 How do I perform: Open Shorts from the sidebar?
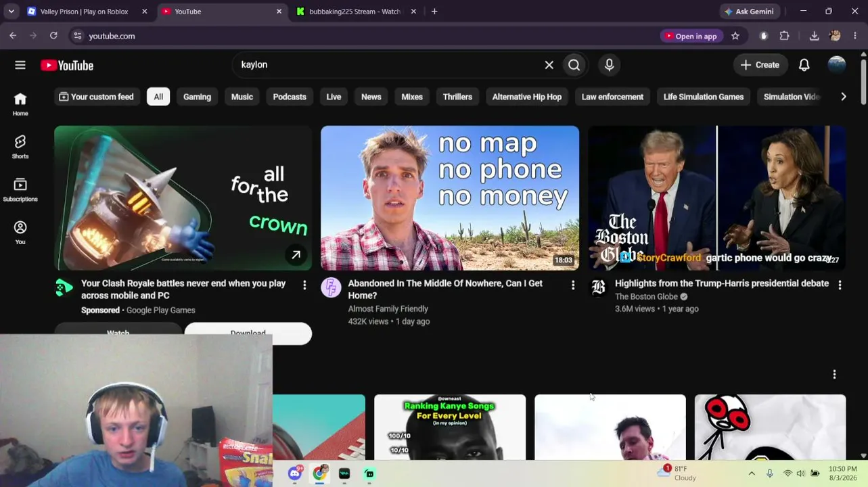(x=20, y=146)
